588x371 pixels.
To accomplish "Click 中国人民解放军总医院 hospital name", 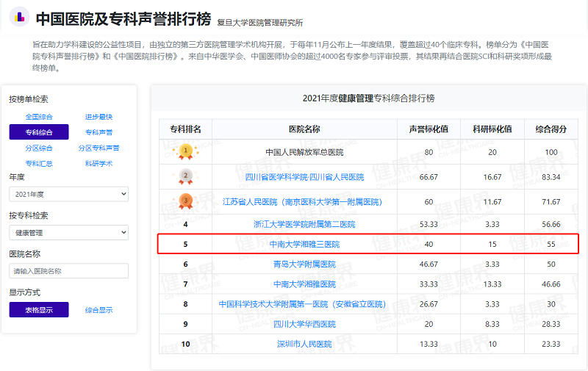I will 304,152.
